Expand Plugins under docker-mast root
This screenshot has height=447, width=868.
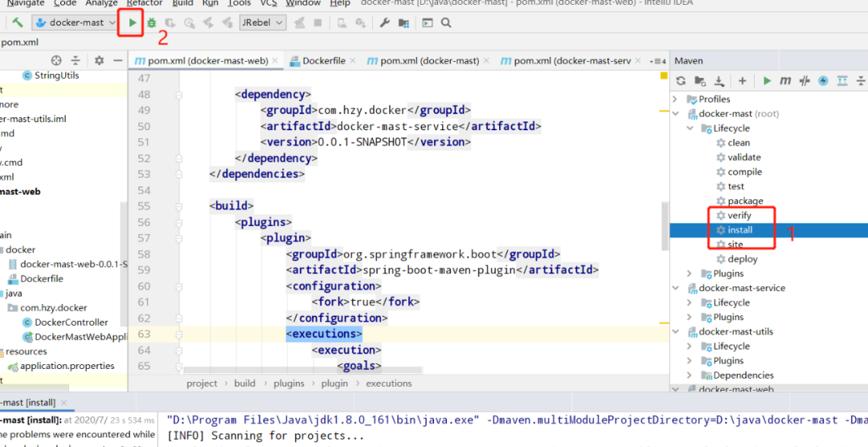click(690, 273)
